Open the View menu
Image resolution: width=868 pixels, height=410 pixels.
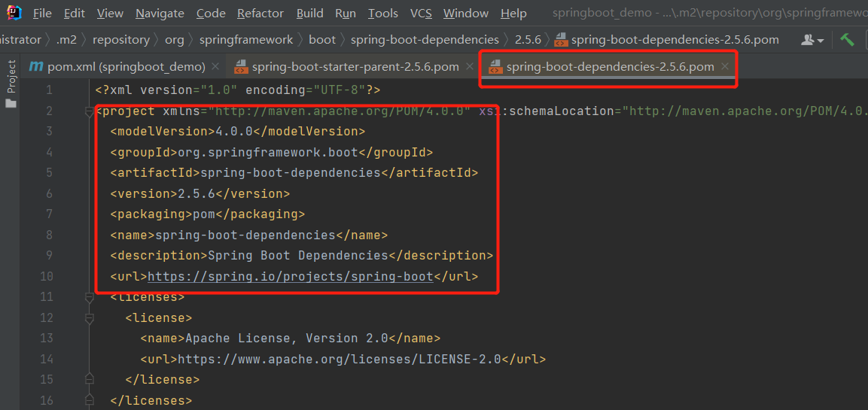point(110,14)
